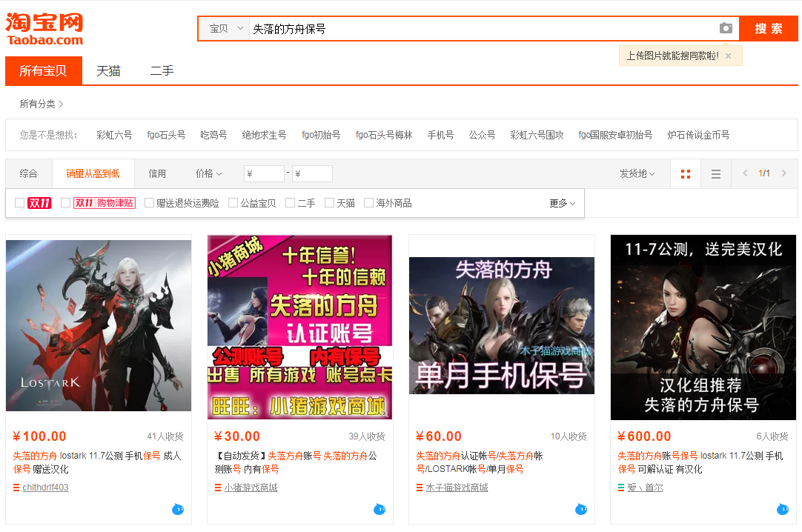Open 单月手机保号 product thumbnail
This screenshot has height=532, width=802.
coord(502,325)
